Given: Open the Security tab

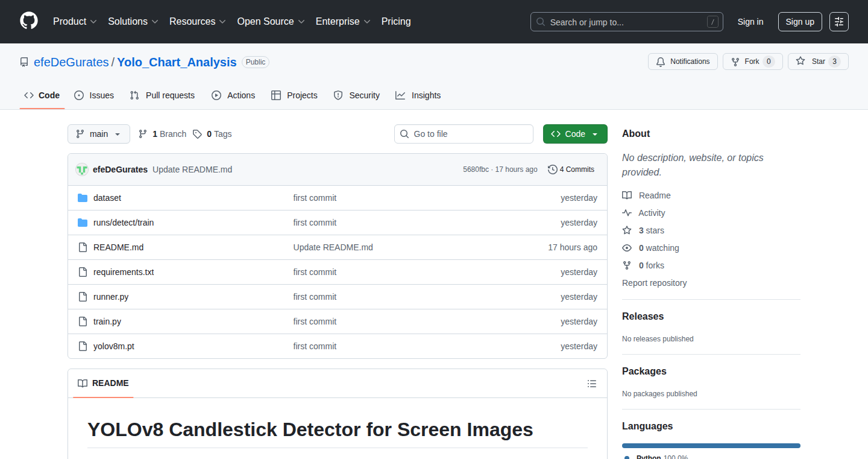Looking at the screenshot, I should [x=357, y=95].
